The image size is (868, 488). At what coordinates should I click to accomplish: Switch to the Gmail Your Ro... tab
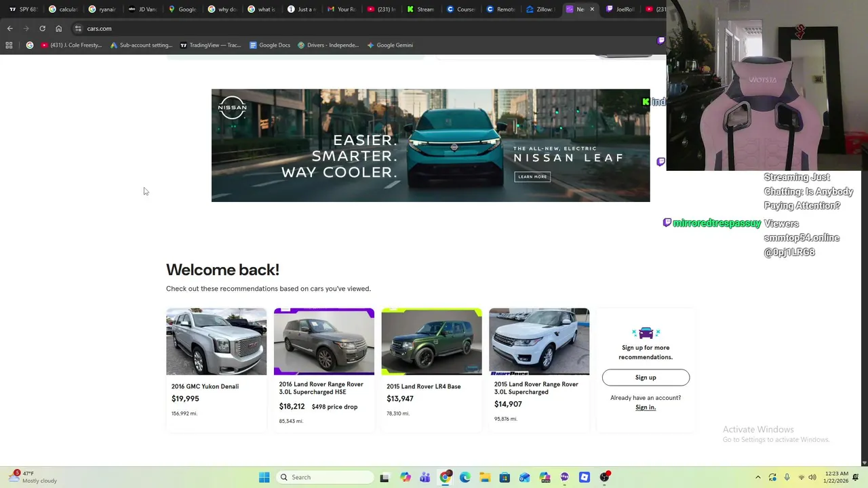342,9
